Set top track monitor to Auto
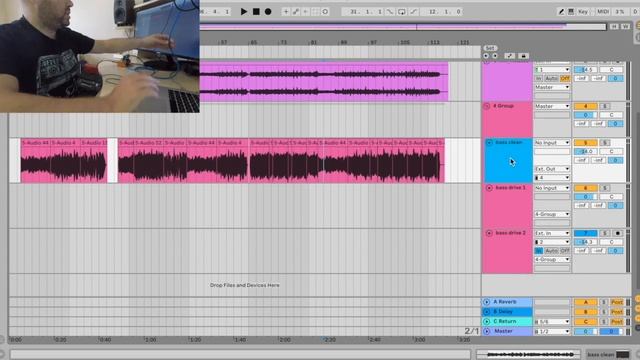This screenshot has width=640, height=360. tap(551, 78)
